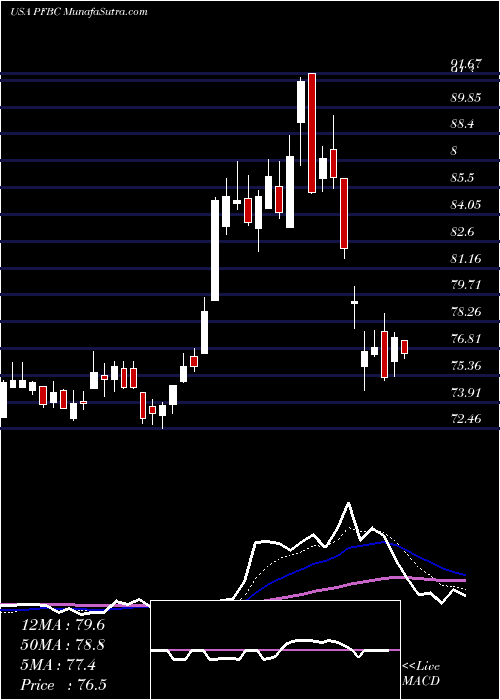Click the 76.81 price axis label
500x700 pixels.
[466, 339]
